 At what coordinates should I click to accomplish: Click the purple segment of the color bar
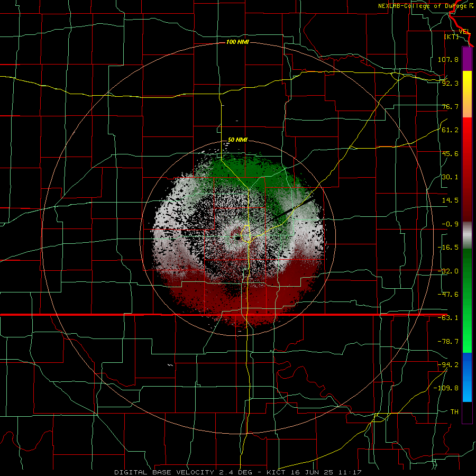[x=467, y=59]
